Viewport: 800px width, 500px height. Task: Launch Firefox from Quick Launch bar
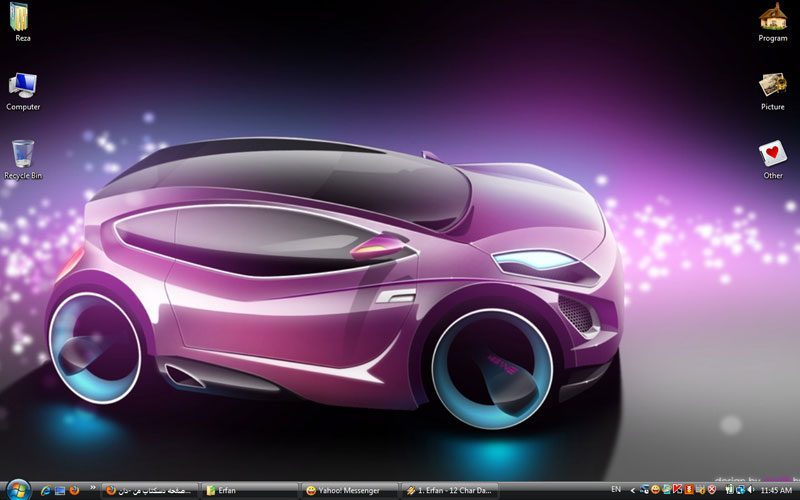pyautogui.click(x=74, y=490)
